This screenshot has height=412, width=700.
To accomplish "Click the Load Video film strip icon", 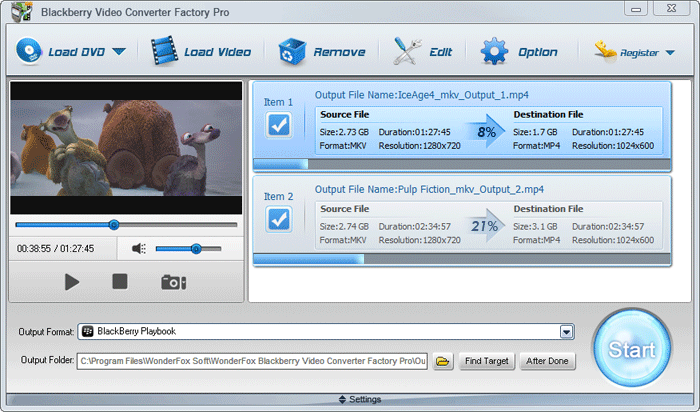I will click(x=164, y=51).
